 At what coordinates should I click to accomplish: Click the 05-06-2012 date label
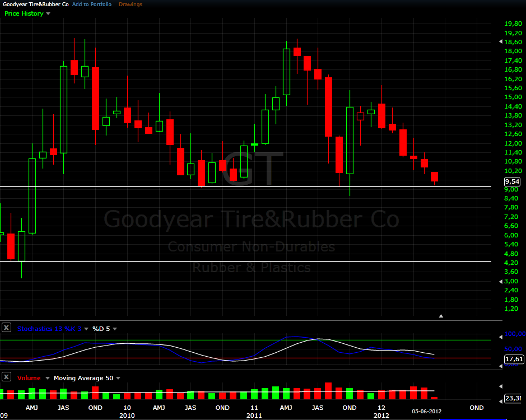pos(427,412)
